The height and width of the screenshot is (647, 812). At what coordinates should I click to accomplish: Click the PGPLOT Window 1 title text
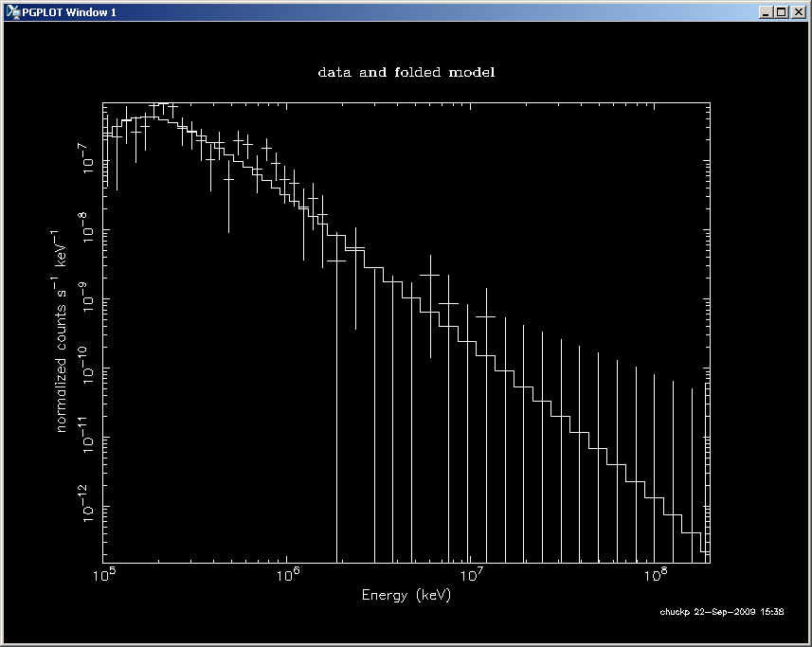point(69,12)
